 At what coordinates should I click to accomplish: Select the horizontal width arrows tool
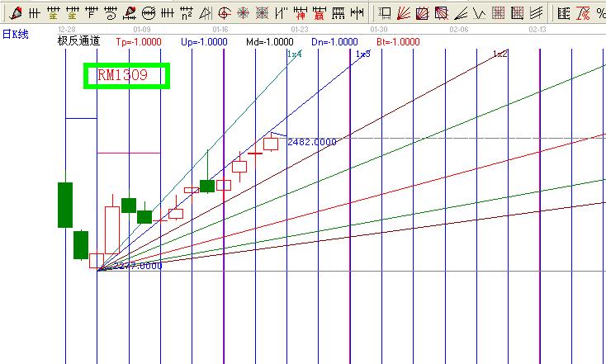(x=357, y=12)
